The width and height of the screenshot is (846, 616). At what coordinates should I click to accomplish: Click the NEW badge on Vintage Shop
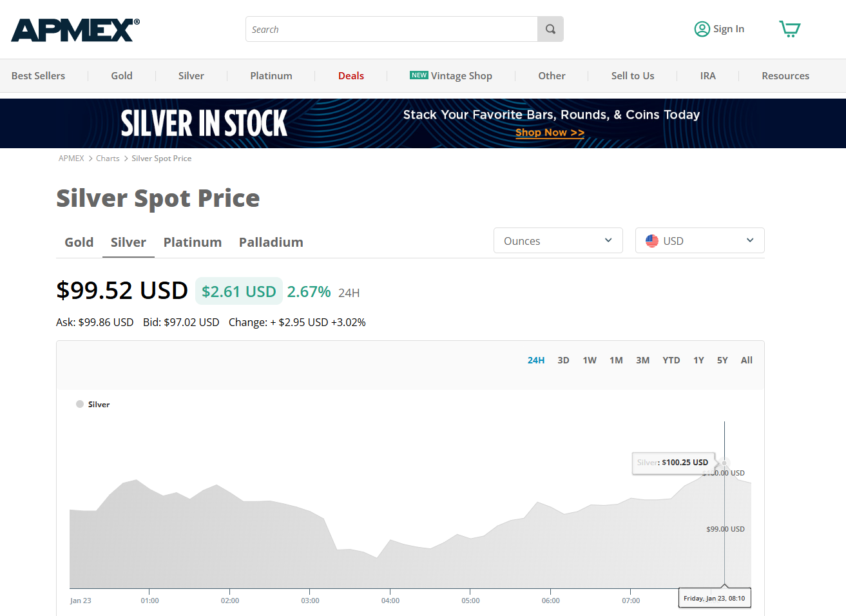coord(419,75)
